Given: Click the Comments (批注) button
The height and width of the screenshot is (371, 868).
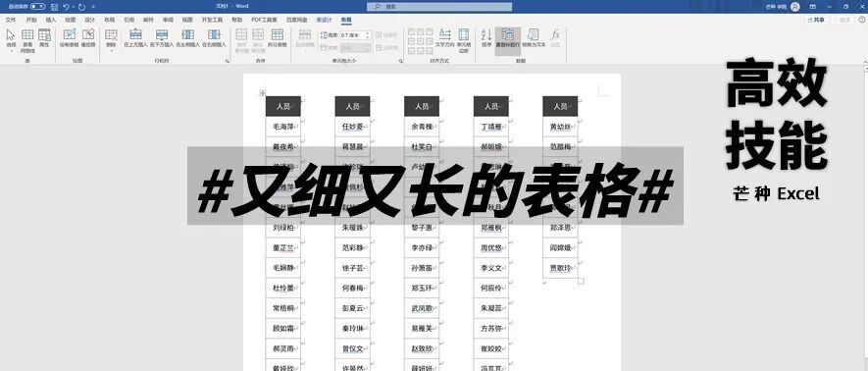Looking at the screenshot, I should [x=842, y=20].
